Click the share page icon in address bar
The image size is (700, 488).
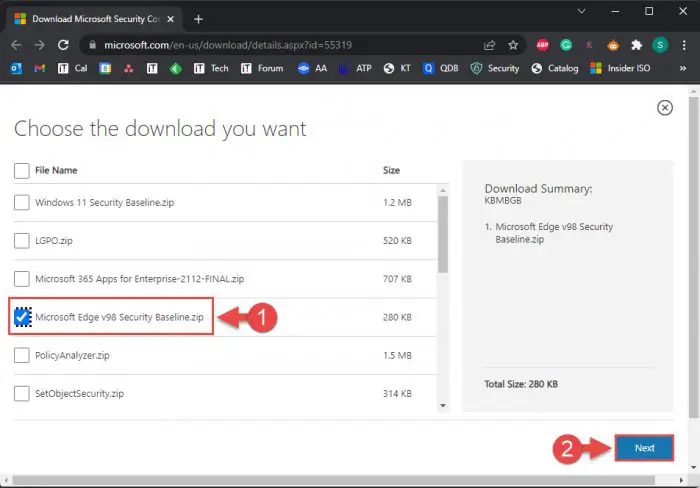(489, 45)
